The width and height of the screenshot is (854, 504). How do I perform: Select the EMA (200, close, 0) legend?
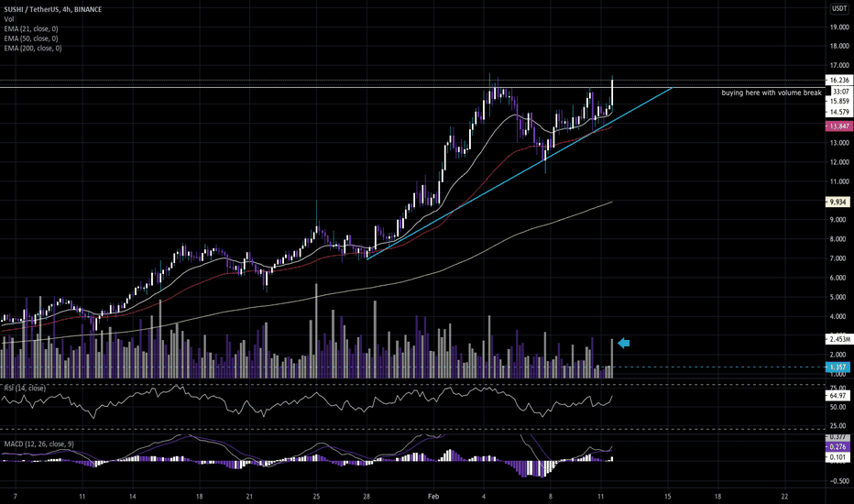coord(33,49)
